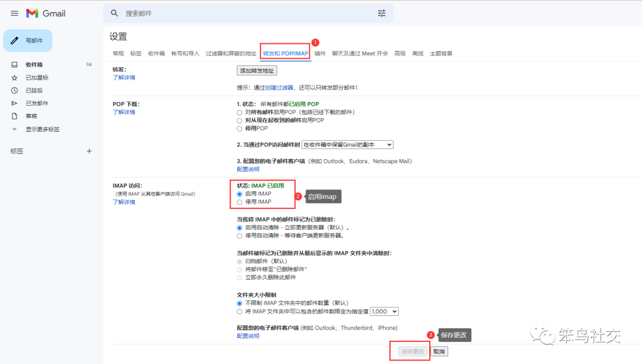Open search filter options icon
This screenshot has width=642, height=364.
tap(382, 14)
